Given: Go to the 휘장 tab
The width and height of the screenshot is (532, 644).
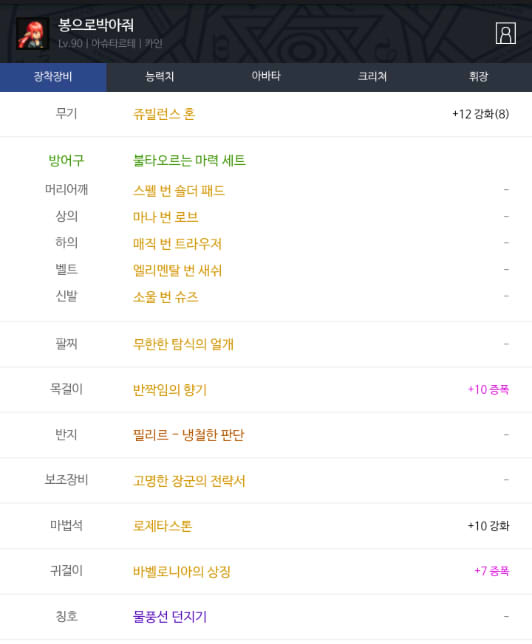Looking at the screenshot, I should [479, 77].
